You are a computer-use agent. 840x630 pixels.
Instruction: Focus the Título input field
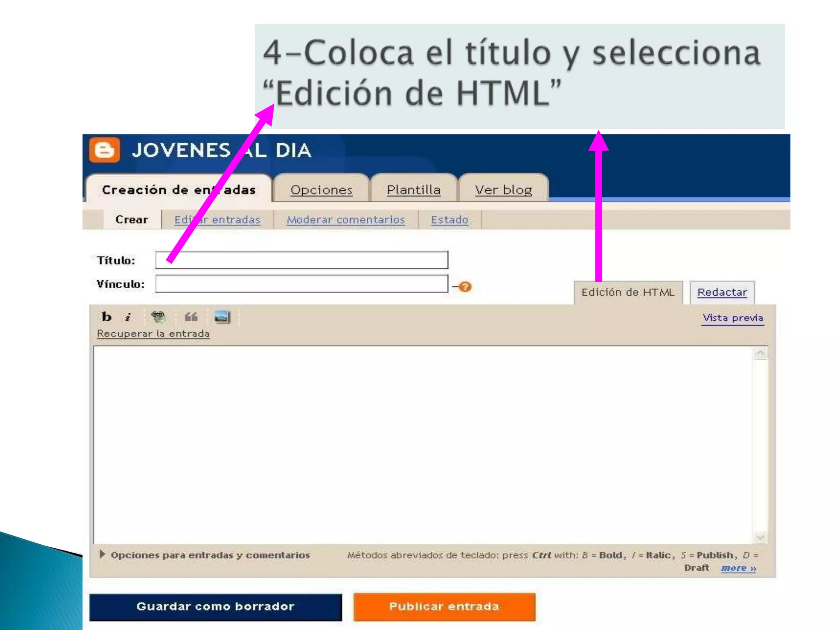[302, 260]
